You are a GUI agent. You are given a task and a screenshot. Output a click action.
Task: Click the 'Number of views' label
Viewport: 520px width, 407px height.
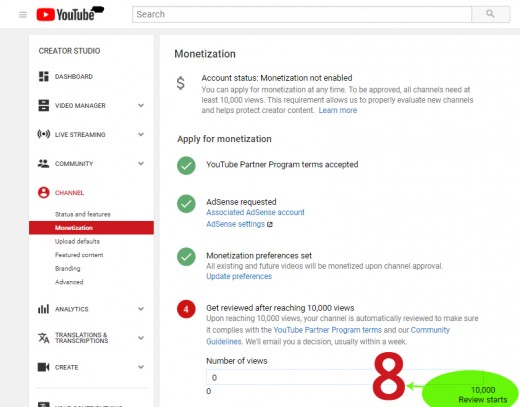coord(237,361)
